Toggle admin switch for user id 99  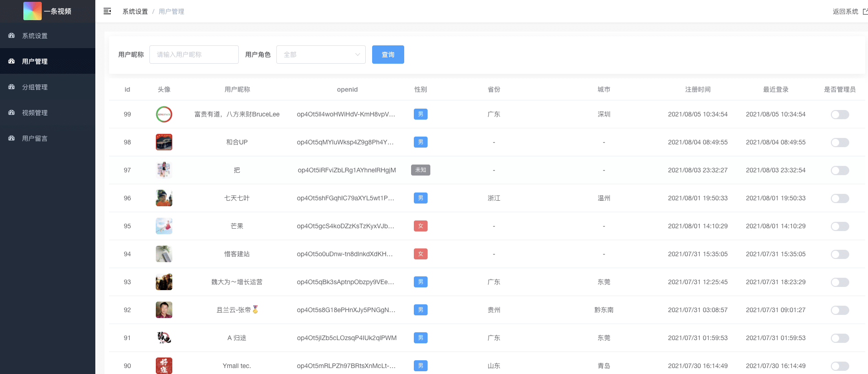(840, 115)
